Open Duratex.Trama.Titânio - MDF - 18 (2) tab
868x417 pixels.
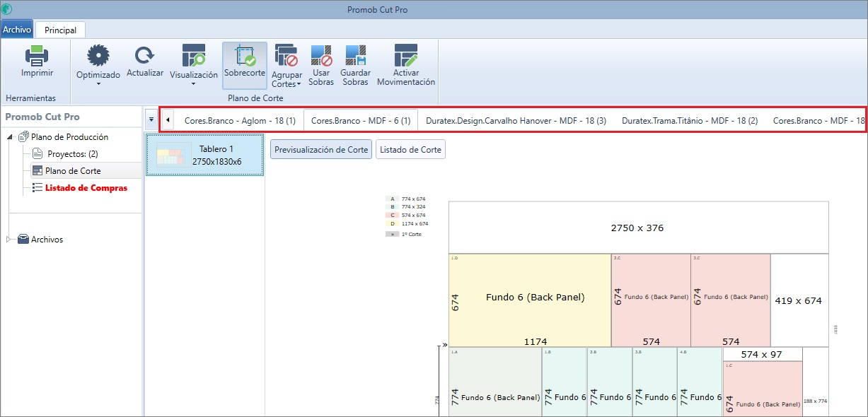click(690, 120)
